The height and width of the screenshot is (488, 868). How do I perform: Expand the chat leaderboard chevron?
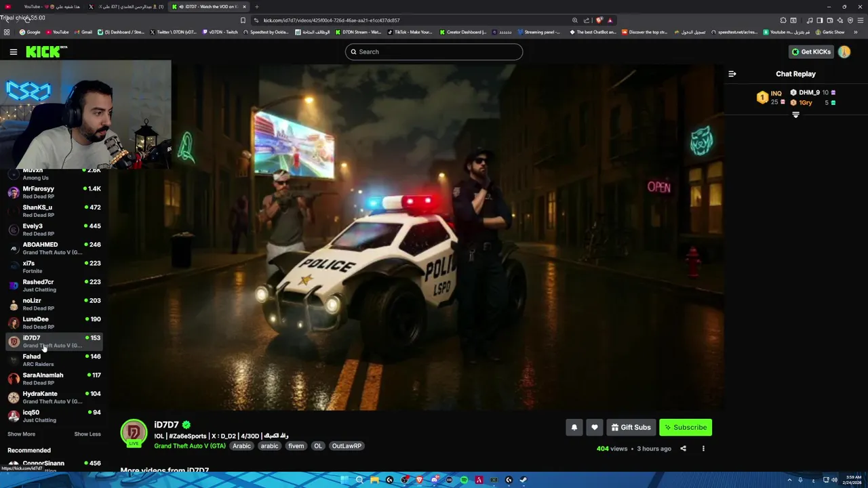tap(795, 115)
